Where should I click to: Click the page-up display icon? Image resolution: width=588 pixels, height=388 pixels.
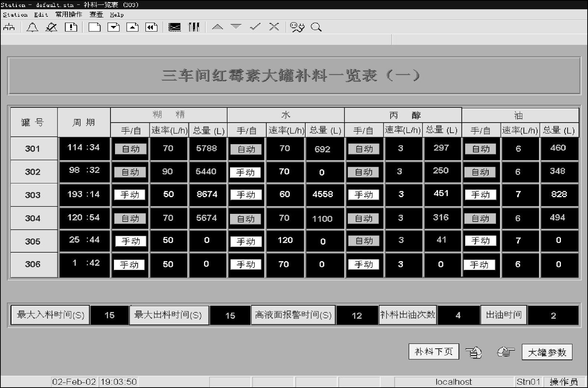[132, 27]
